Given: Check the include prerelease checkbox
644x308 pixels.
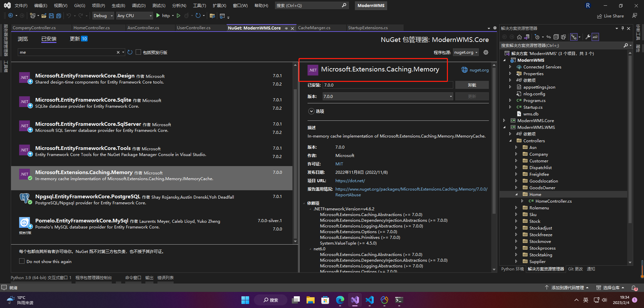Looking at the screenshot, I should (138, 52).
